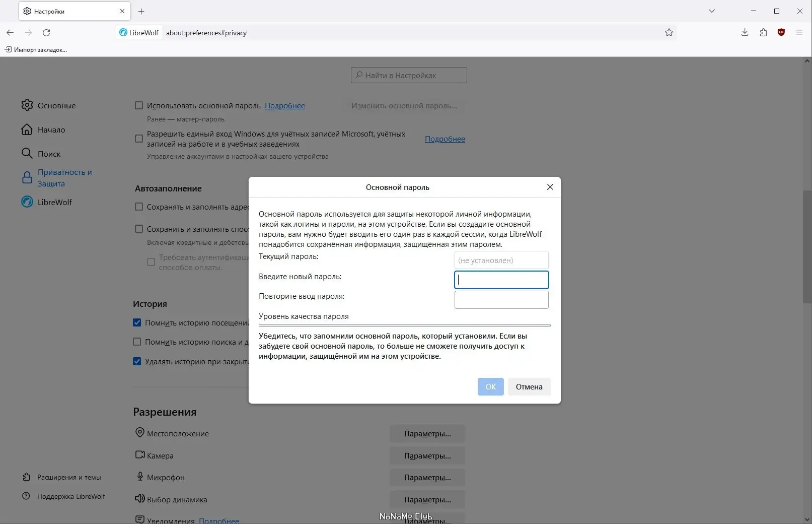Click the Импорт закладок bookmarks toolbar item
Screen dimensions: 812x524
pos(36,50)
